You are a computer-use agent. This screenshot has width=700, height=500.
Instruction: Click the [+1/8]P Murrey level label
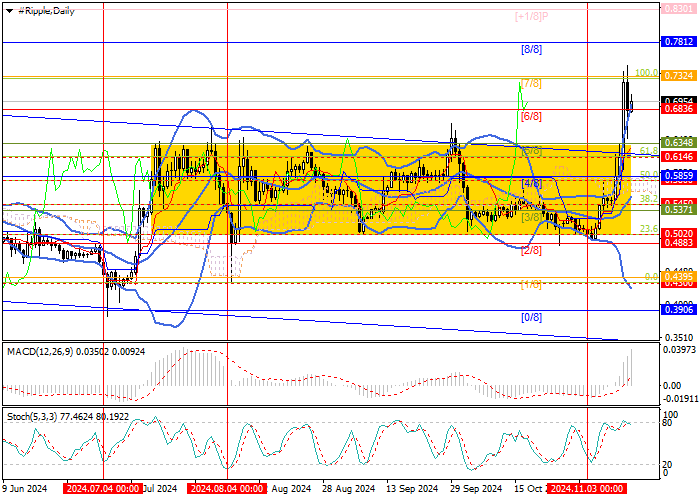click(531, 17)
